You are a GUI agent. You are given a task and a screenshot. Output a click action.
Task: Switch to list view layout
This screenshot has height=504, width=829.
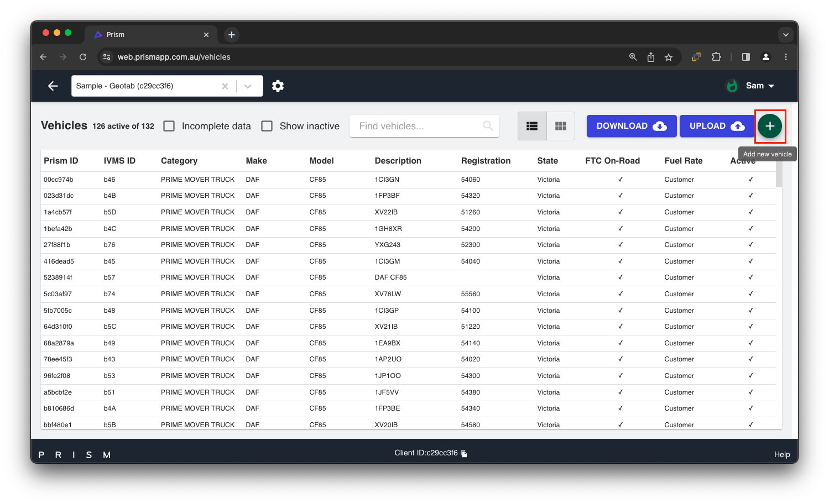532,126
